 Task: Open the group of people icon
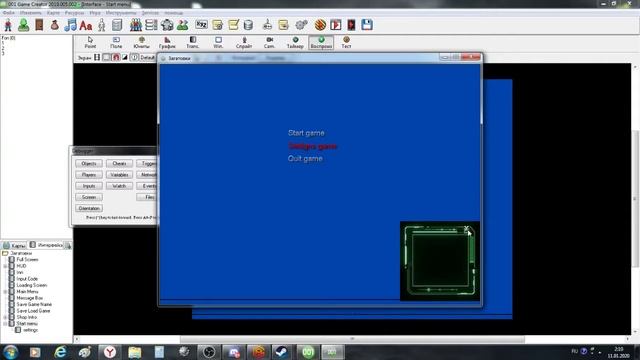coord(136,25)
